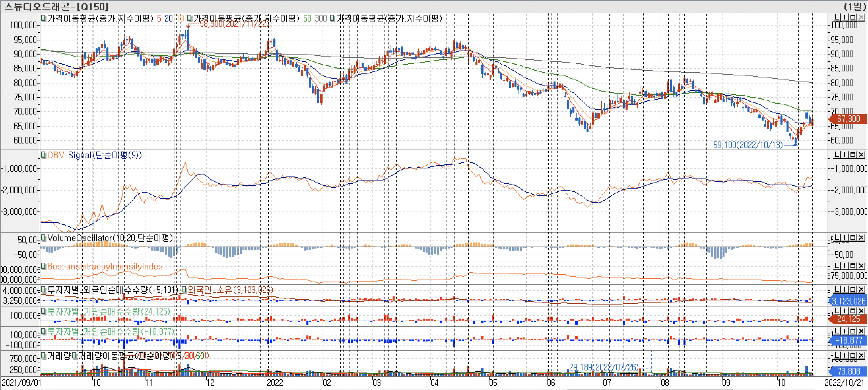This screenshot has width=868, height=390.
Task: Toggle the VolumeOscillator legend checkbox
Action: point(43,238)
